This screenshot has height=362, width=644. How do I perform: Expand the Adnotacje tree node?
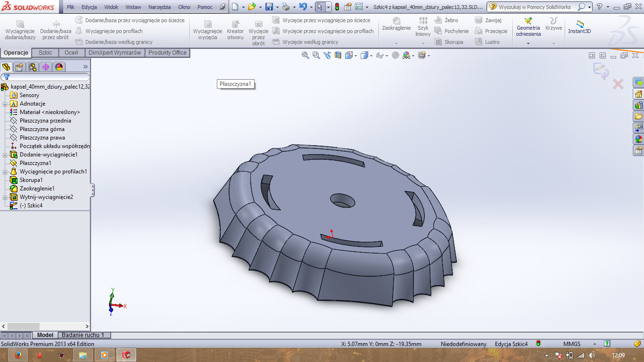[5, 104]
